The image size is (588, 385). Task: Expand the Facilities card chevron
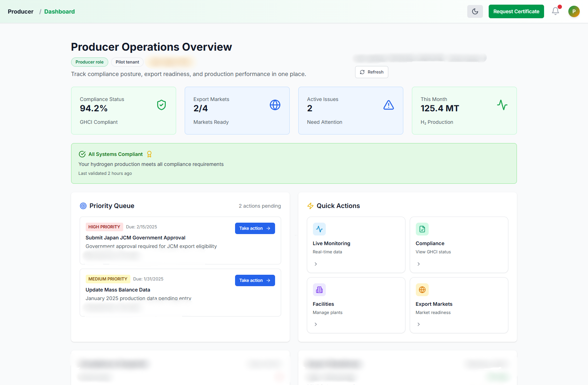click(x=315, y=324)
